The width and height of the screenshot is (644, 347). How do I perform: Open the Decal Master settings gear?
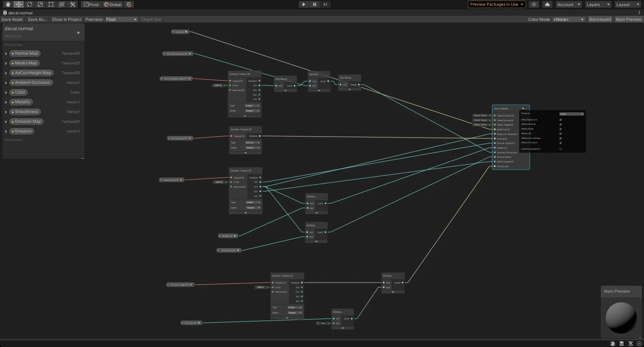(x=523, y=108)
